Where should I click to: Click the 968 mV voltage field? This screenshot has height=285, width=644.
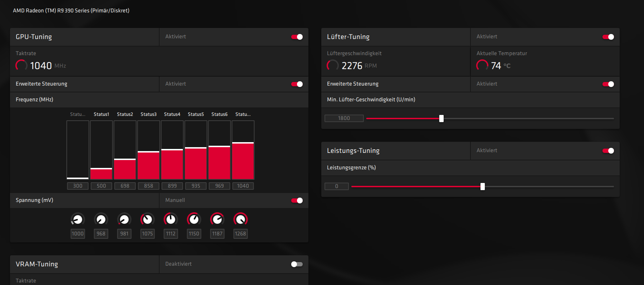point(101,234)
